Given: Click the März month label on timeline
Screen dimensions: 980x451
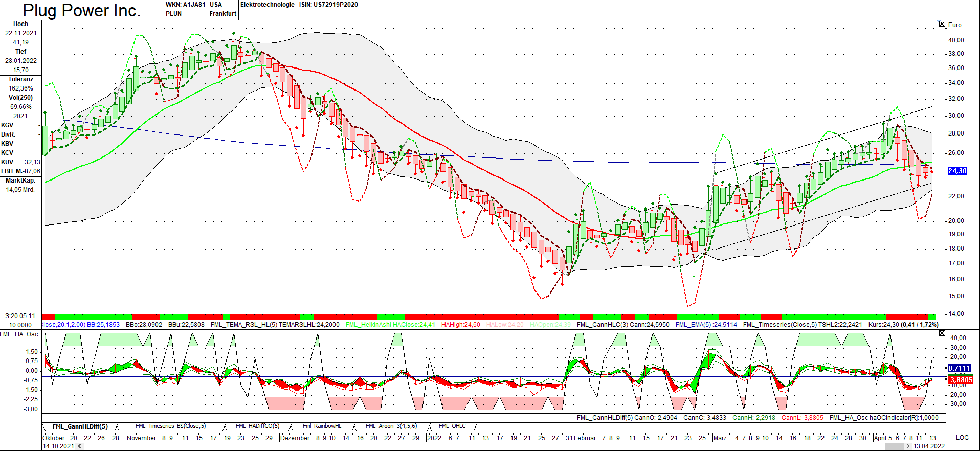Looking at the screenshot, I should 720,438.
